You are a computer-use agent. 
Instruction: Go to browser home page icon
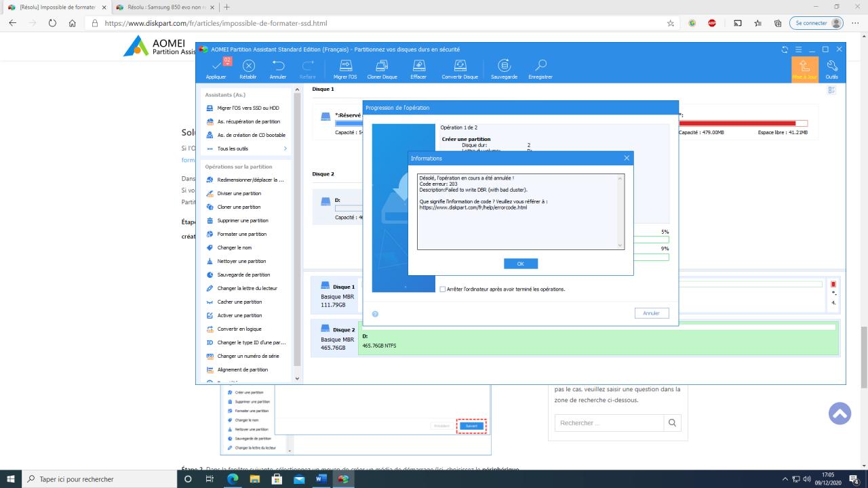tap(73, 23)
